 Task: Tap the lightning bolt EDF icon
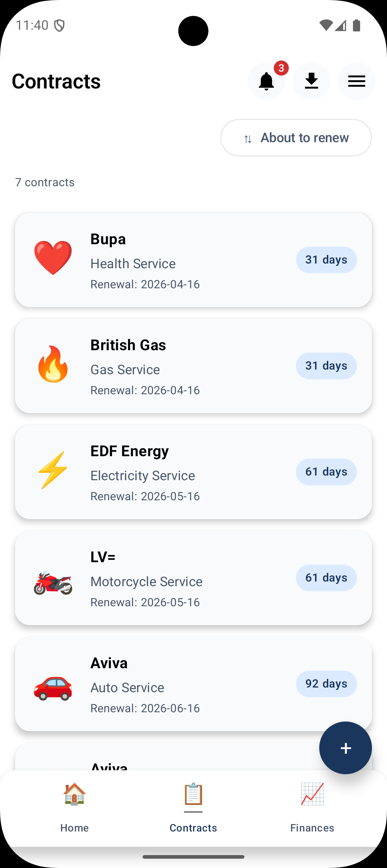pyautogui.click(x=53, y=470)
